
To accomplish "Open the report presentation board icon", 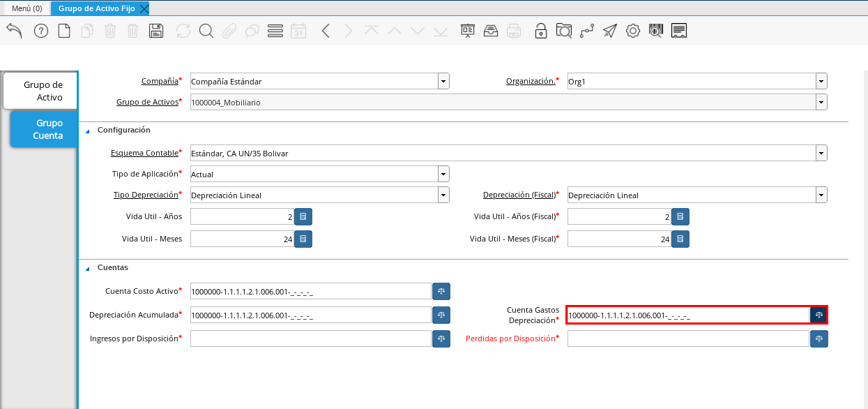I will point(467,31).
